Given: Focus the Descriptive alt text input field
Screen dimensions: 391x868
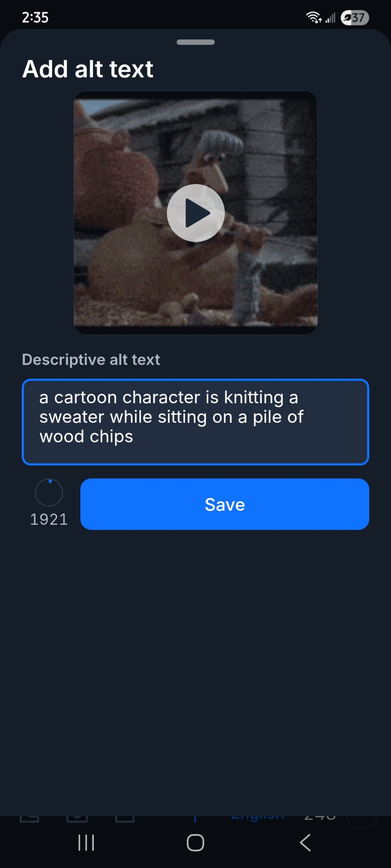Looking at the screenshot, I should (195, 422).
